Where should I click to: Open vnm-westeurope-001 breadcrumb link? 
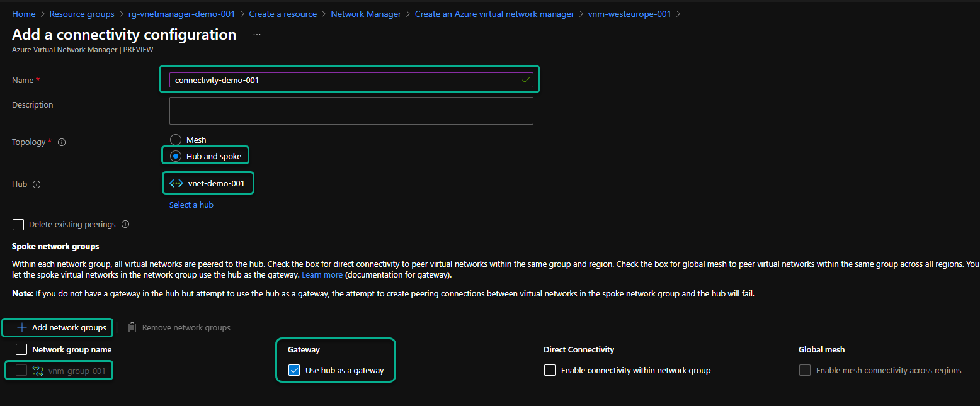[629, 14]
